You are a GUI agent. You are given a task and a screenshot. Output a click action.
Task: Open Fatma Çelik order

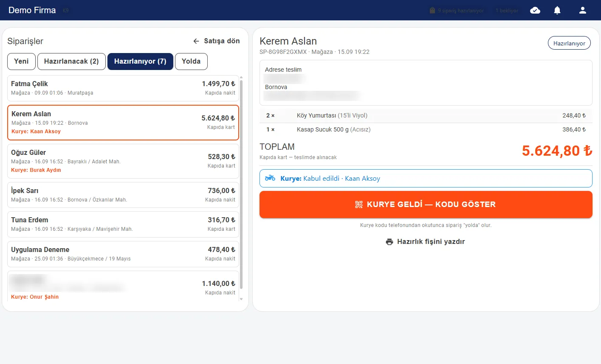point(123,88)
